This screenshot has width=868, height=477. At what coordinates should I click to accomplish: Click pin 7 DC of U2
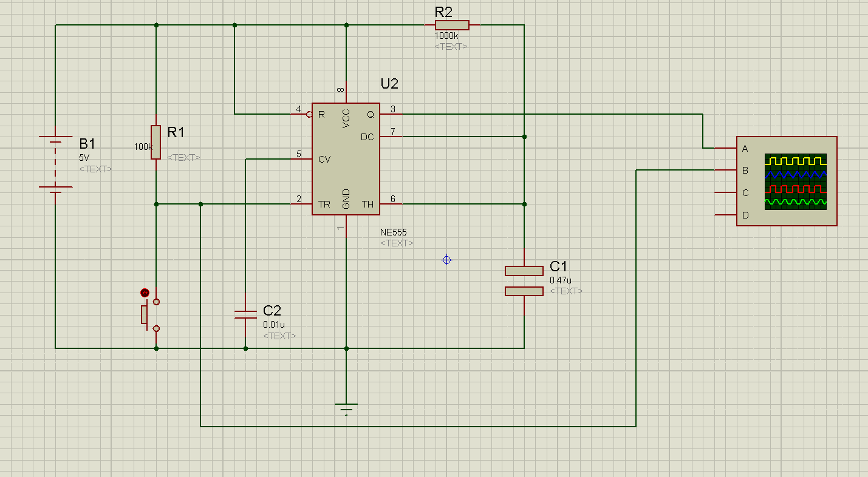391,137
